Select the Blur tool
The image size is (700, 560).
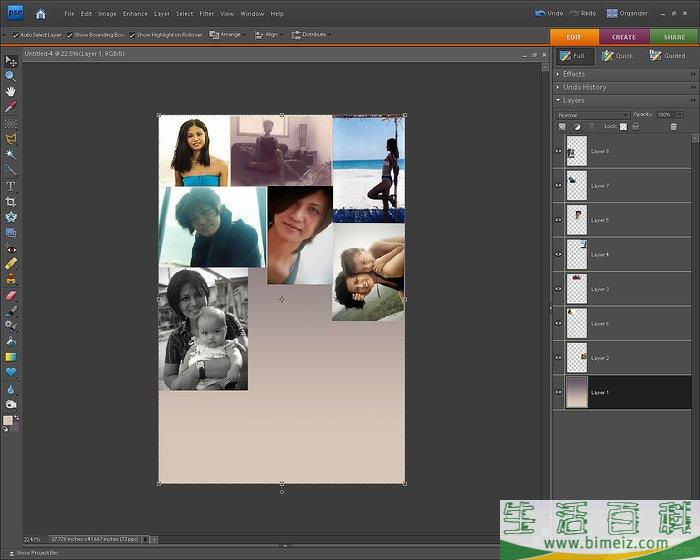11,389
